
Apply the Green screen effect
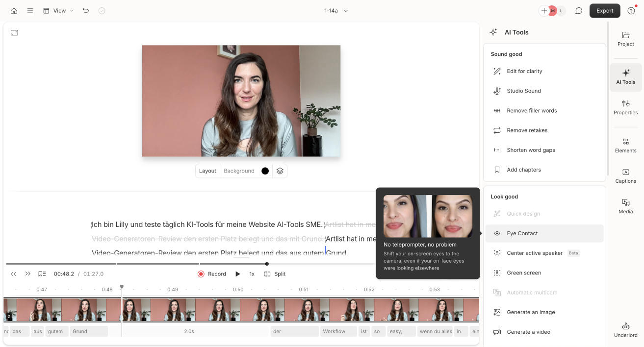tap(544, 273)
